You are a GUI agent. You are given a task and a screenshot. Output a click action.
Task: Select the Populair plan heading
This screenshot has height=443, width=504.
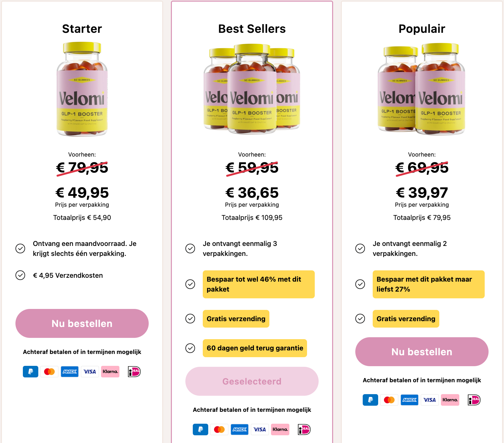pyautogui.click(x=422, y=29)
